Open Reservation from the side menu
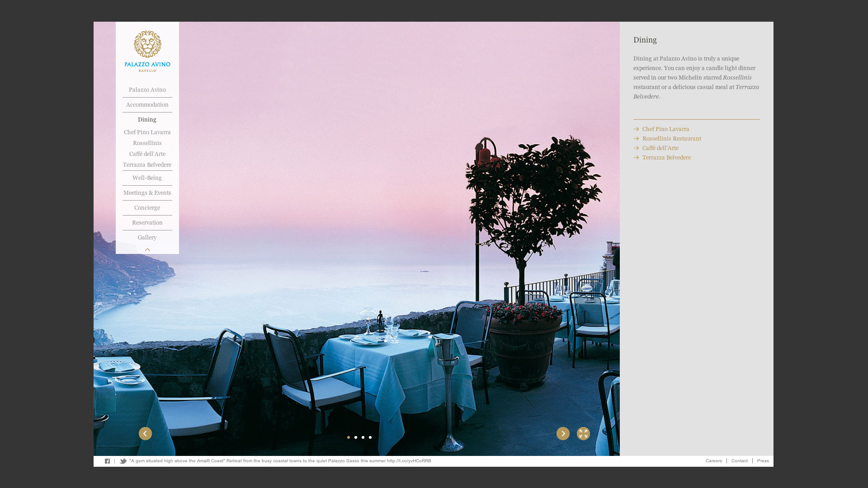This screenshot has width=868, height=488. click(147, 223)
